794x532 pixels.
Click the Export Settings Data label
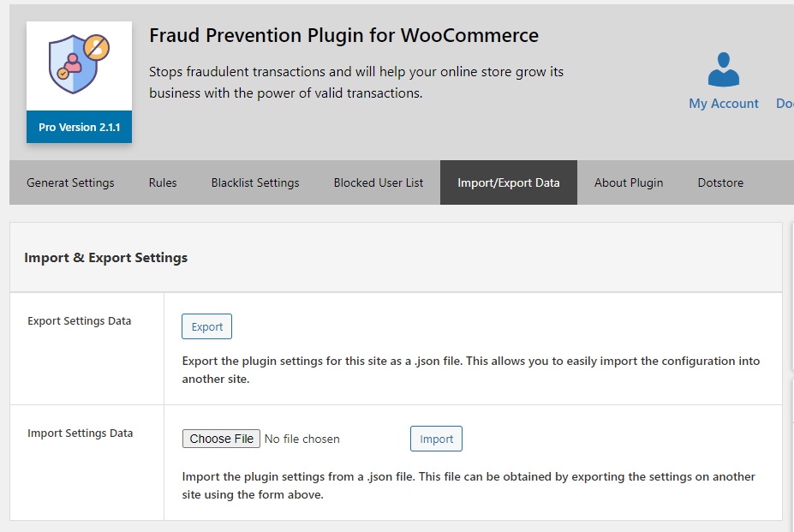(x=80, y=321)
